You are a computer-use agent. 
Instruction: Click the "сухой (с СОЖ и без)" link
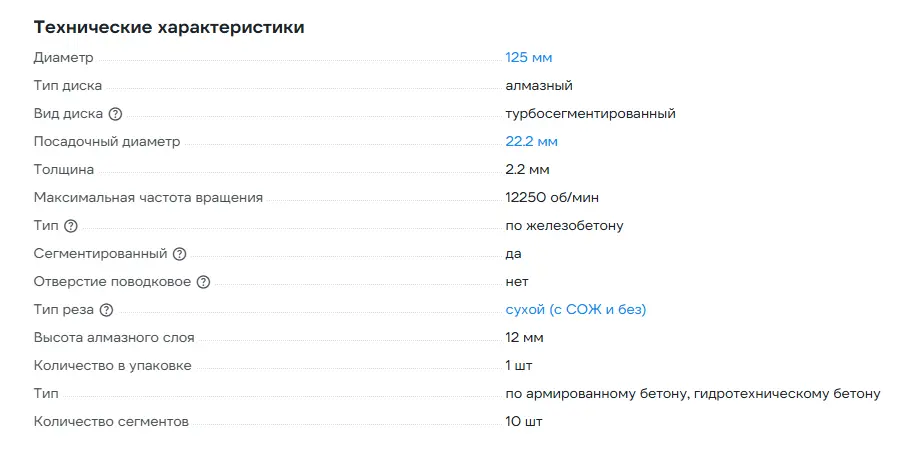[x=576, y=310]
